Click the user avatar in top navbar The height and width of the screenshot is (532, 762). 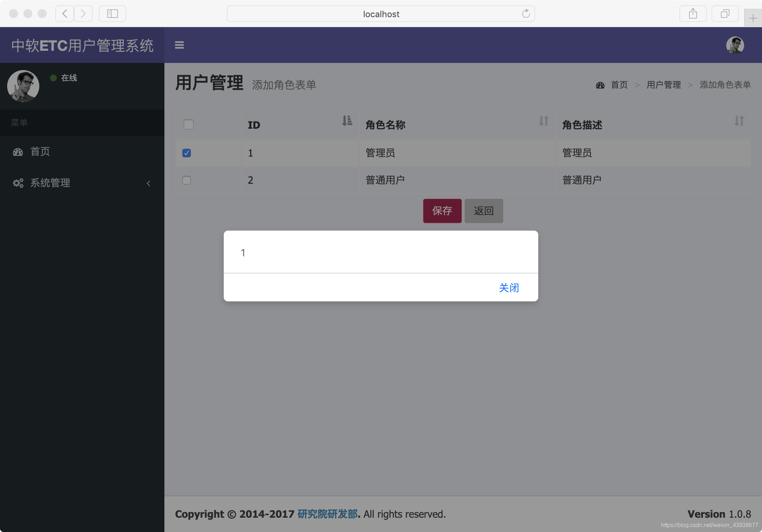pyautogui.click(x=735, y=45)
